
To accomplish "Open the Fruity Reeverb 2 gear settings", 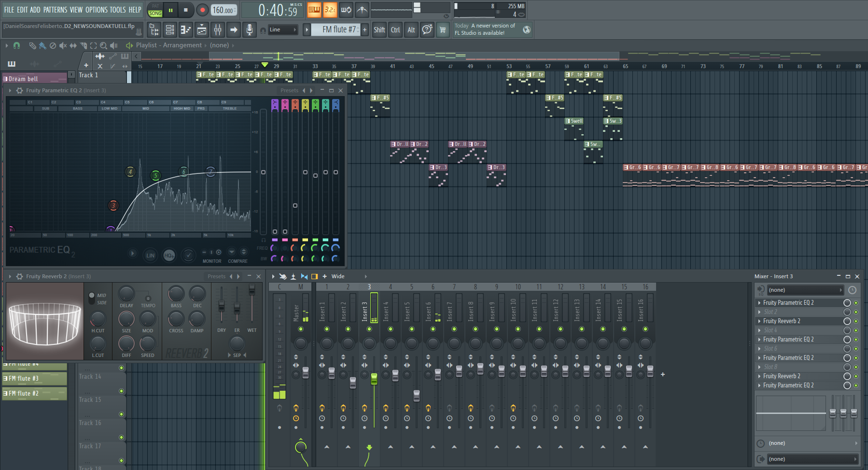I will click(x=20, y=276).
